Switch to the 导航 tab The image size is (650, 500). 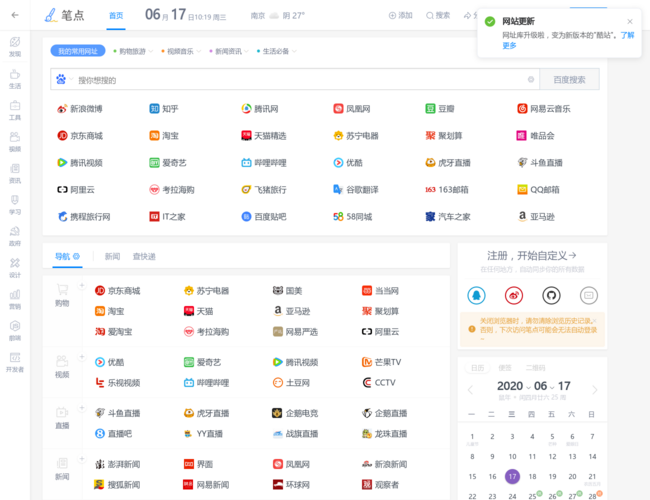pyautogui.click(x=63, y=256)
